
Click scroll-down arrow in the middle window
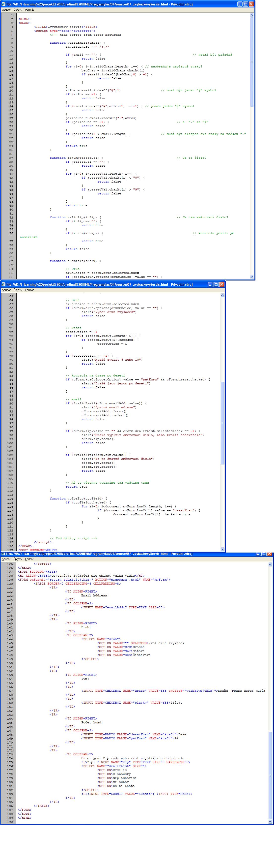click(x=222, y=549)
